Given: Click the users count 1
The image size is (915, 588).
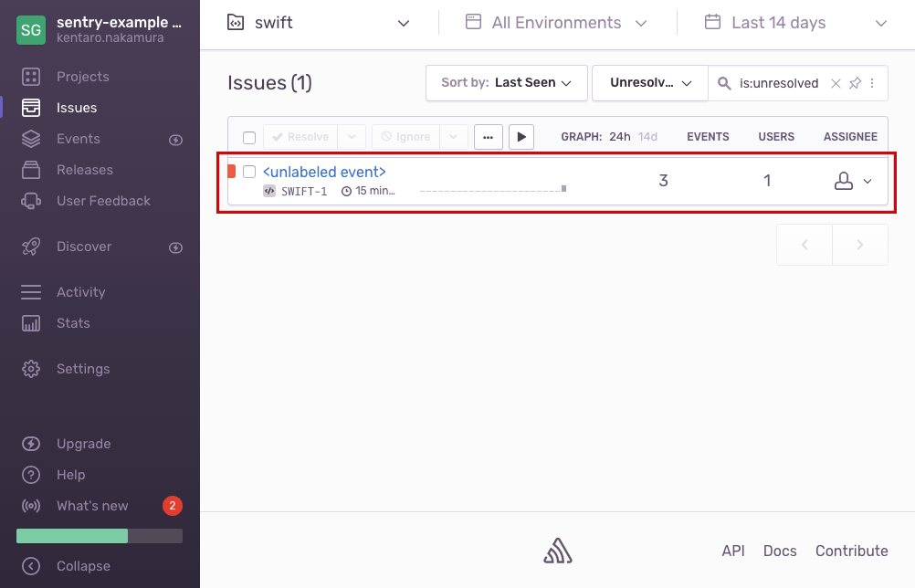Looking at the screenshot, I should (x=767, y=181).
